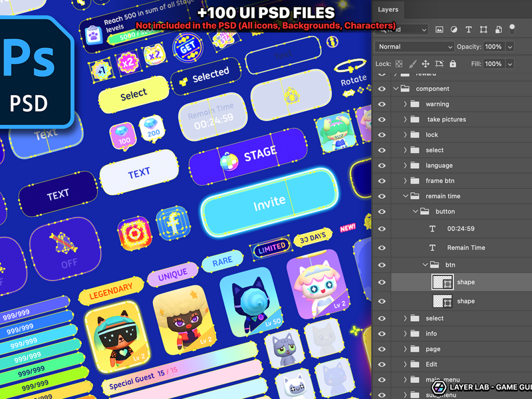This screenshot has width=532, height=399.
Task: Click the Layer Lab logo icon
Action: pos(439,387)
